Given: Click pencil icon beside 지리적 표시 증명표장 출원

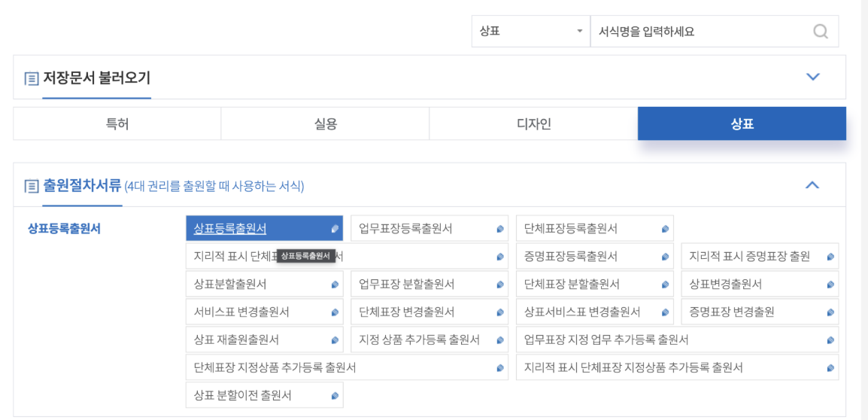Looking at the screenshot, I should pos(830,257).
